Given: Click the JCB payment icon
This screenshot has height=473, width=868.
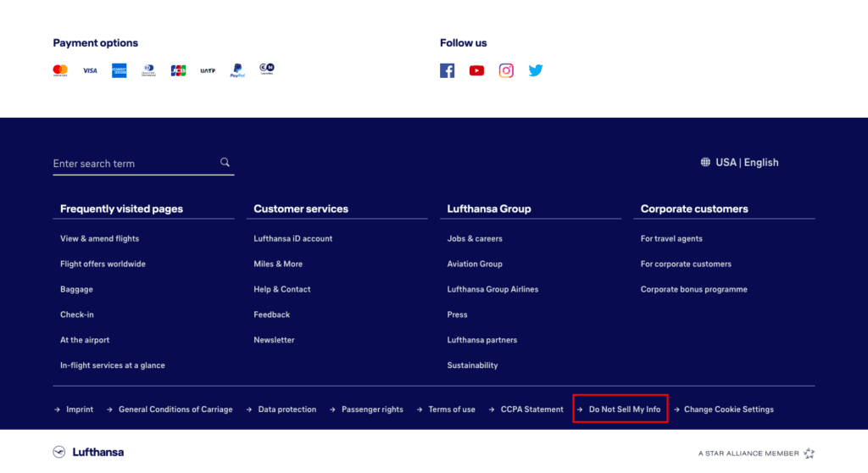Looking at the screenshot, I should click(178, 70).
